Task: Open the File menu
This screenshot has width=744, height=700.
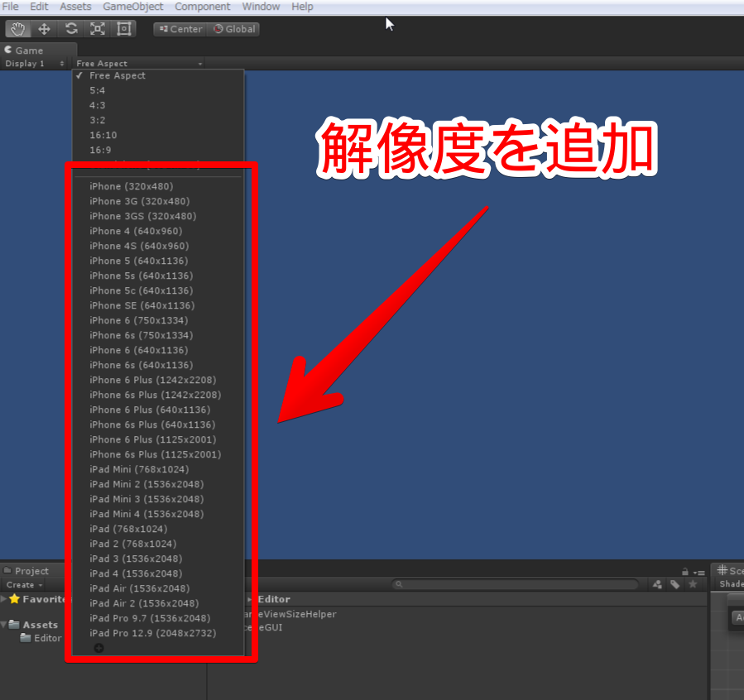Action: coord(11,7)
